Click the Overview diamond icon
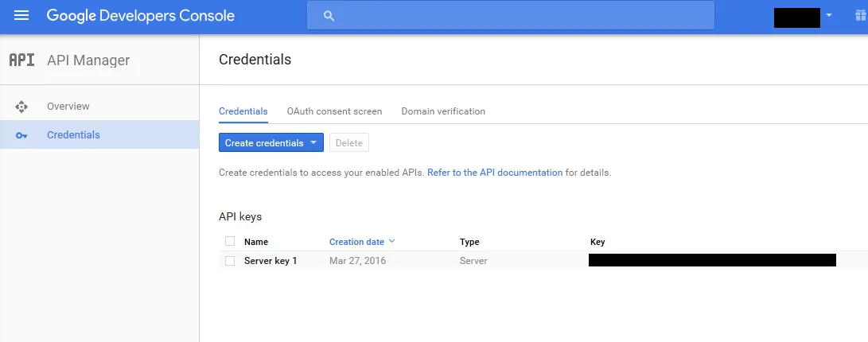The width and height of the screenshot is (868, 342). (x=21, y=107)
